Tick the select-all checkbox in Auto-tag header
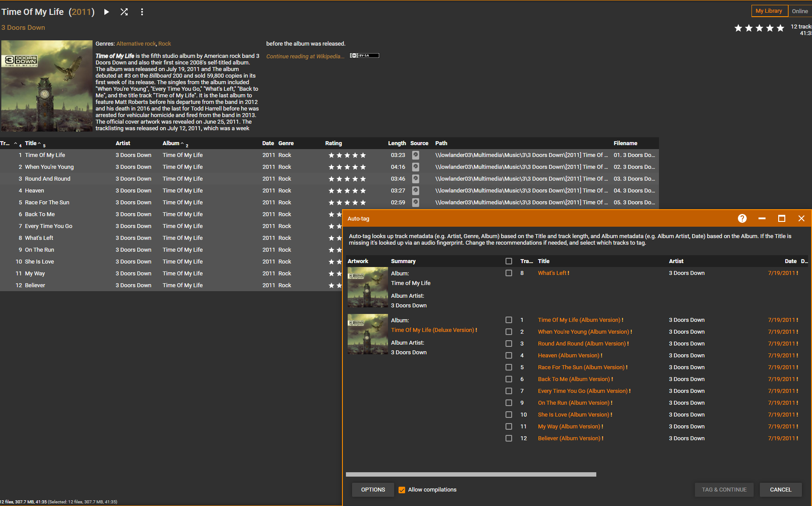The height and width of the screenshot is (506, 812). [x=509, y=261]
